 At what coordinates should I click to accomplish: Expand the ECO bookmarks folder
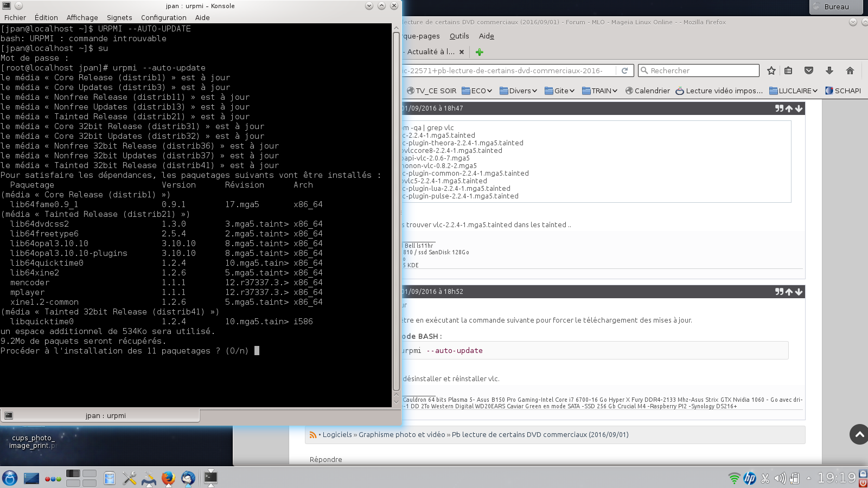coord(477,91)
